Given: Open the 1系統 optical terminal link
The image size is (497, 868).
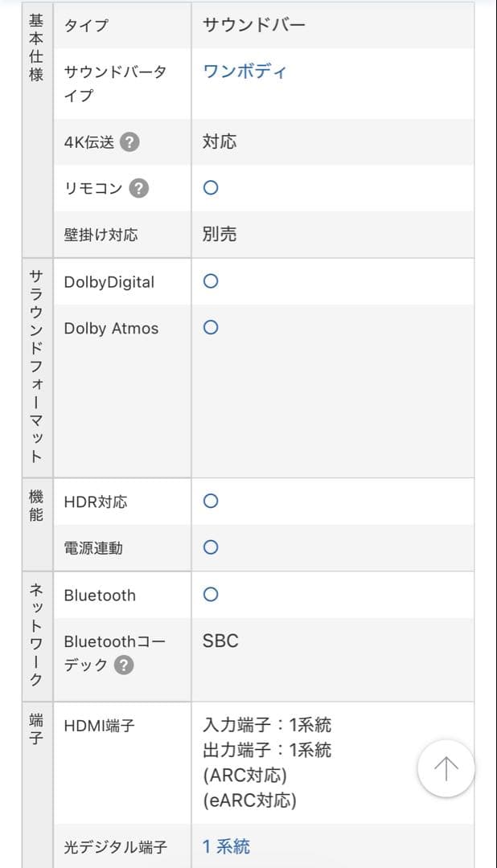Looking at the screenshot, I should coord(226,846).
